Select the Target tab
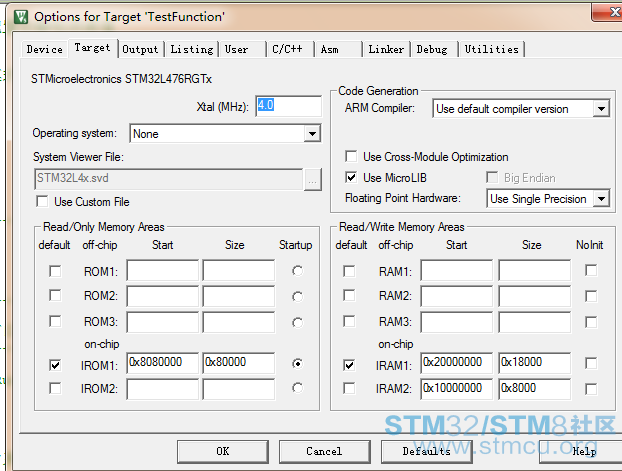 [93, 48]
